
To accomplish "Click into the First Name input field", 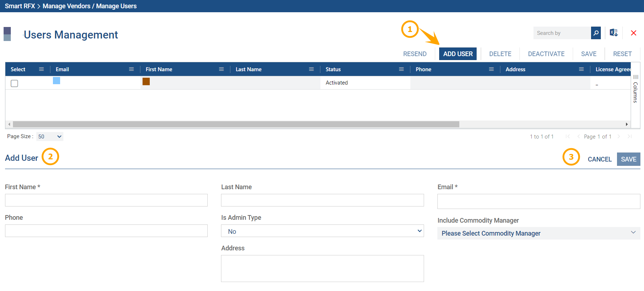I will tap(106, 200).
